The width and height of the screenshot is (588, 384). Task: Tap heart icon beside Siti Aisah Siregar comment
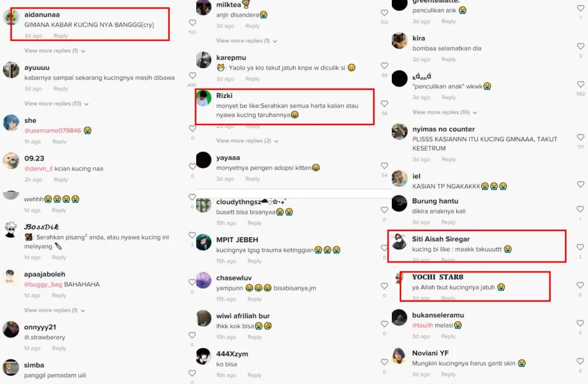tap(580, 247)
